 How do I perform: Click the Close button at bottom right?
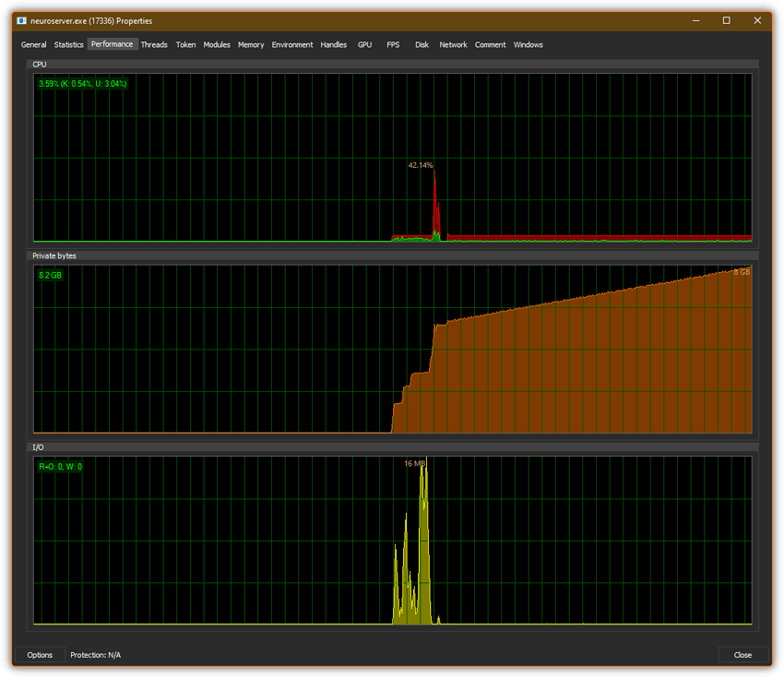click(742, 655)
